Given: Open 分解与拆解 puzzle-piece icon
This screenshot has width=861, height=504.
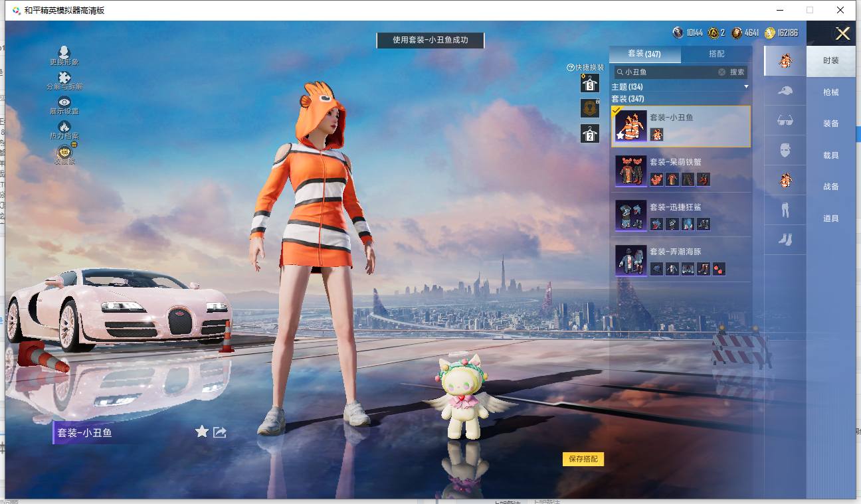Looking at the screenshot, I should click(64, 77).
